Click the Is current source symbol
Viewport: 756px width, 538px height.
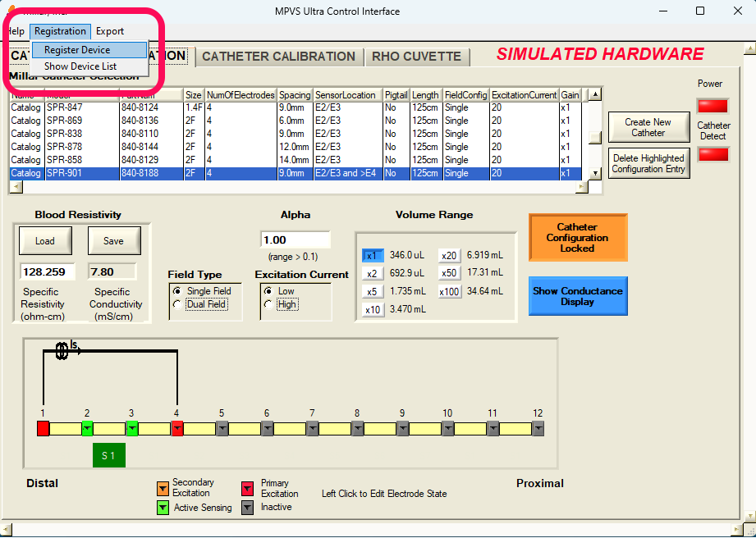point(62,351)
